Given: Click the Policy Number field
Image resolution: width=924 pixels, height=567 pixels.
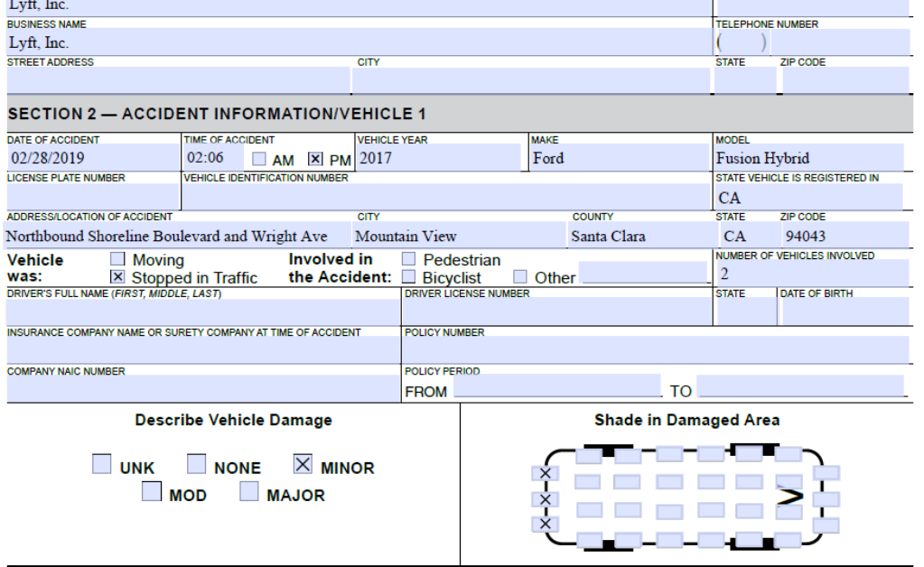Looking at the screenshot, I should 655,349.
